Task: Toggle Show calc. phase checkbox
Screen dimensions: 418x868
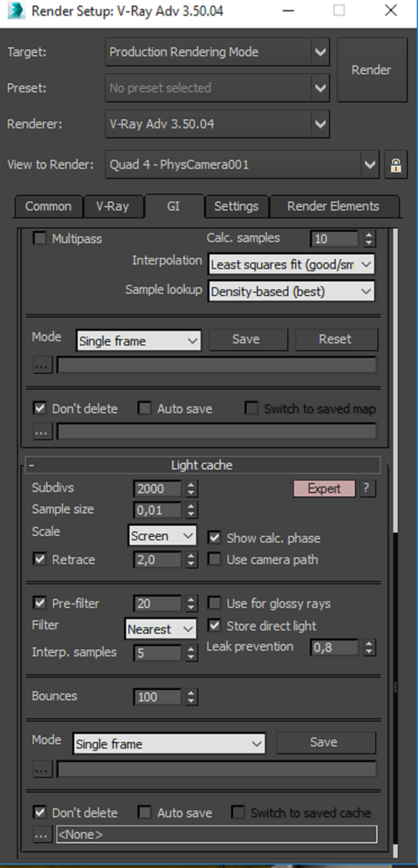Action: pos(215,538)
